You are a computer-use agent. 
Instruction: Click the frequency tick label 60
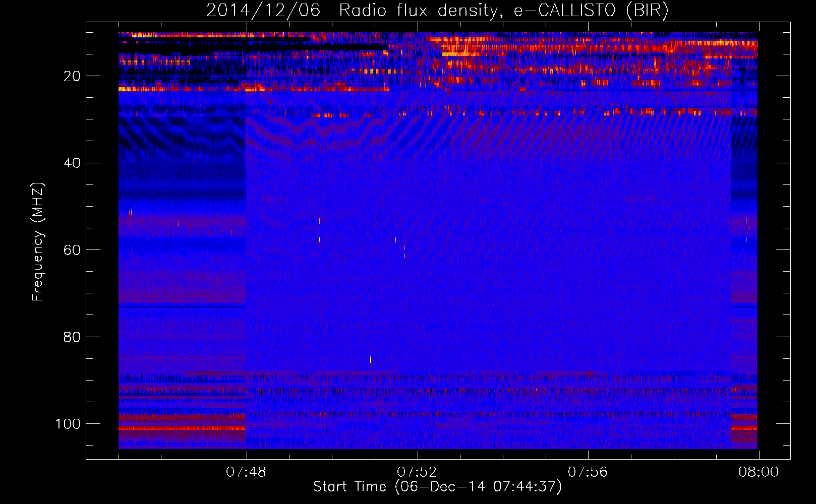click(x=72, y=250)
